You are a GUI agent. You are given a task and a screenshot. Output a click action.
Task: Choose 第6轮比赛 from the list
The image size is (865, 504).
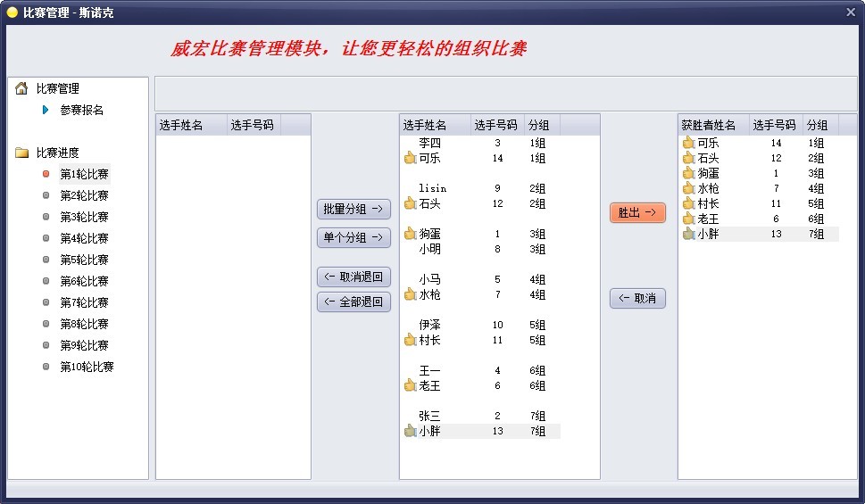pos(85,281)
